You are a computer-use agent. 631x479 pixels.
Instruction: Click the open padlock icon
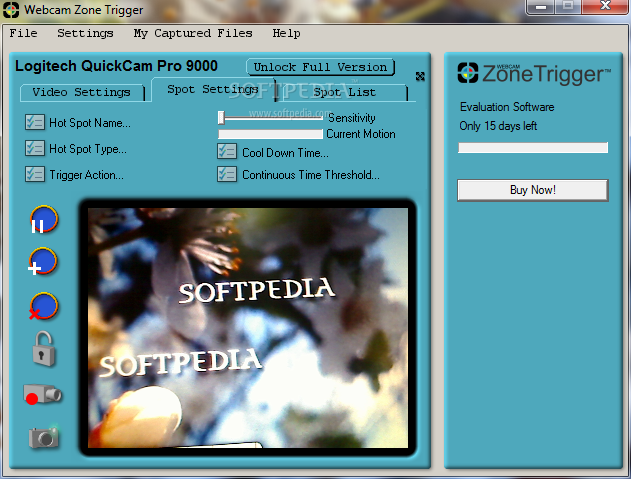tap(43, 349)
